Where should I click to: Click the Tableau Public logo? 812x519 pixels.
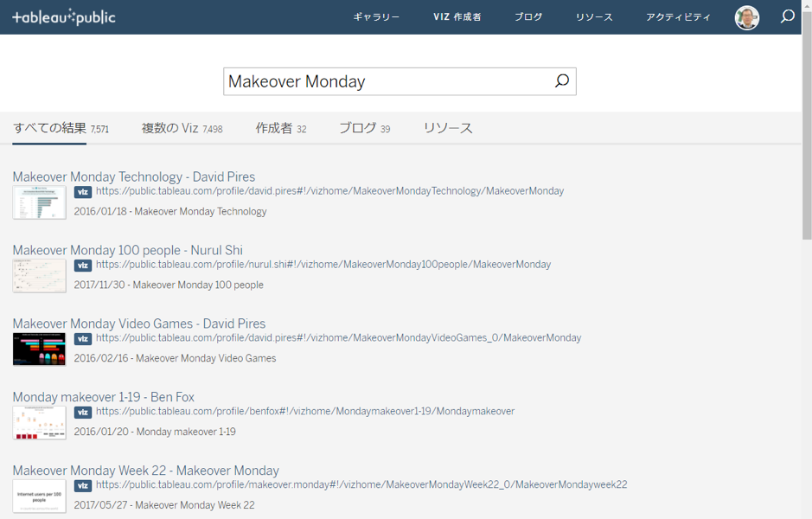[63, 17]
